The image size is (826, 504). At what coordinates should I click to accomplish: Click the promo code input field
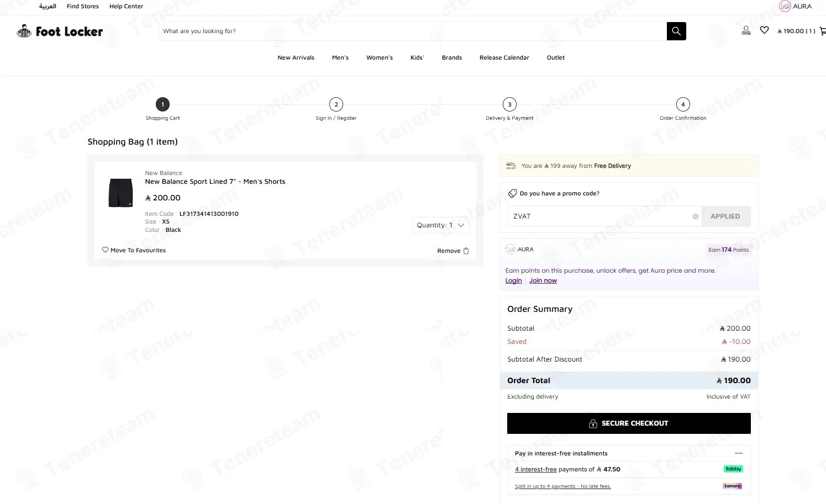click(x=604, y=216)
